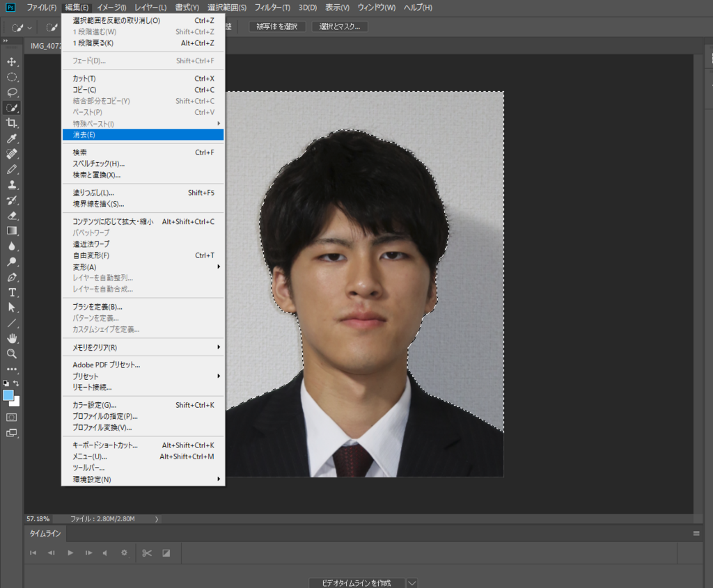
Task: Select the Elliptical Marquee tool
Action: point(12,77)
